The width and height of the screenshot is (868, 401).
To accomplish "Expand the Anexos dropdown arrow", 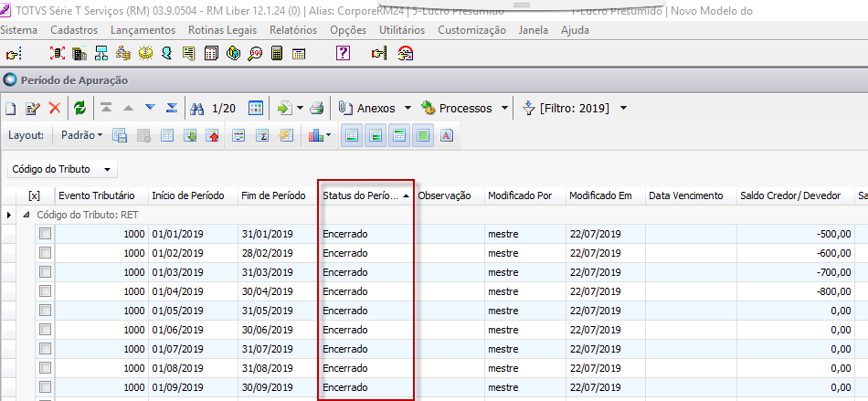I will [x=408, y=108].
